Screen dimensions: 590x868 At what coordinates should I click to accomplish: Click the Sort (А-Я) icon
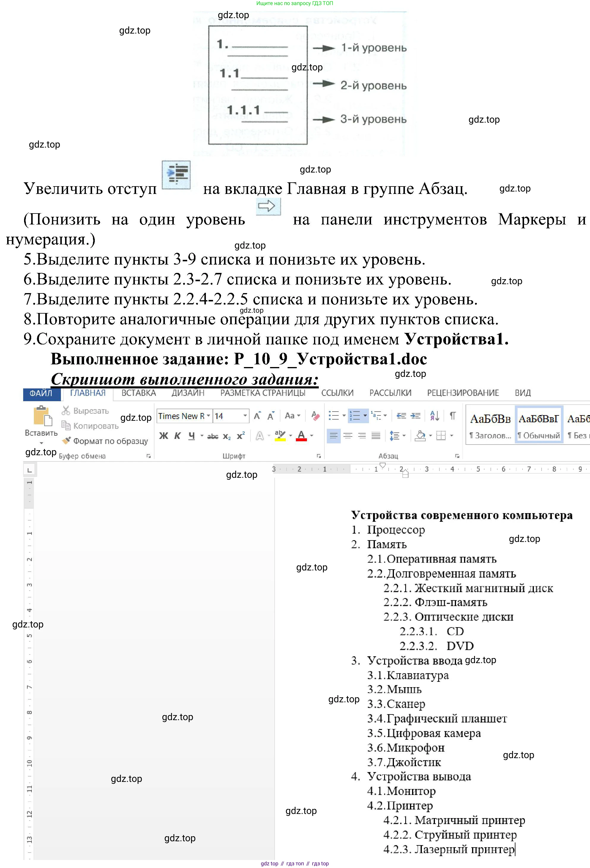pos(435,415)
